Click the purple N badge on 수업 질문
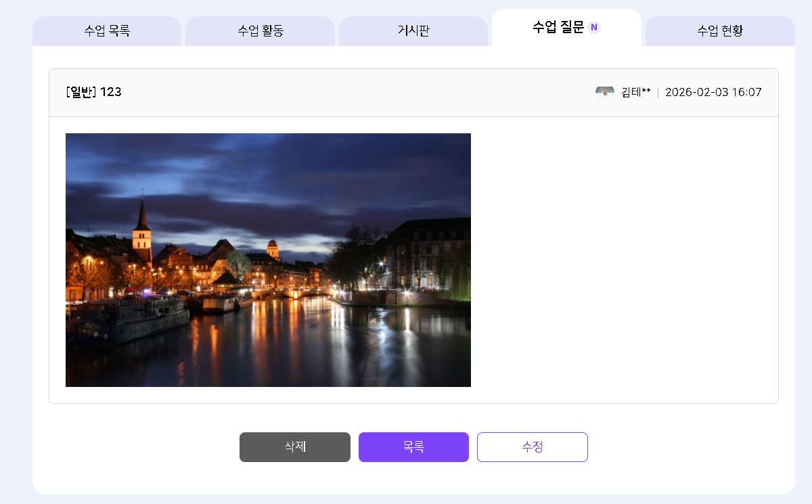The width and height of the screenshot is (812, 504). 594,28
